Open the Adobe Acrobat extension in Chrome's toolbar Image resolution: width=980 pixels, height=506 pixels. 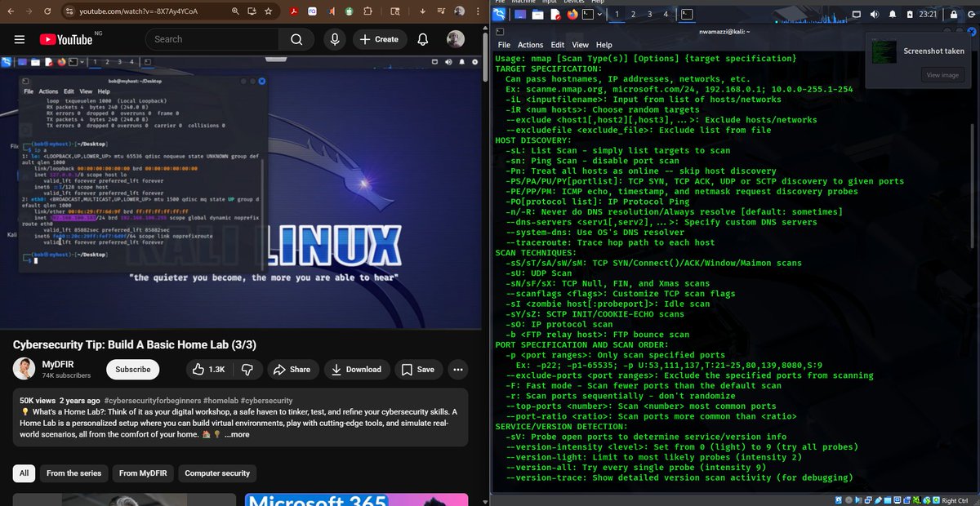293,11
